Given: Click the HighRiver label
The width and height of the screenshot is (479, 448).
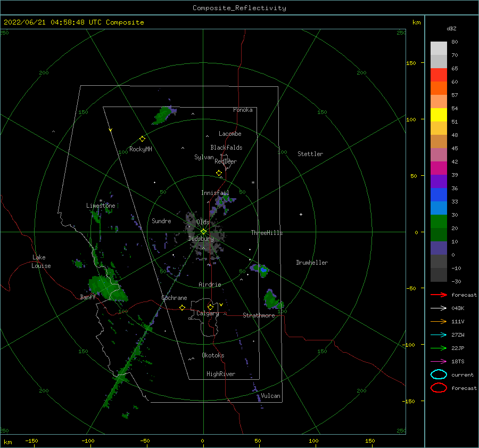Looking at the screenshot, I should [x=221, y=374].
